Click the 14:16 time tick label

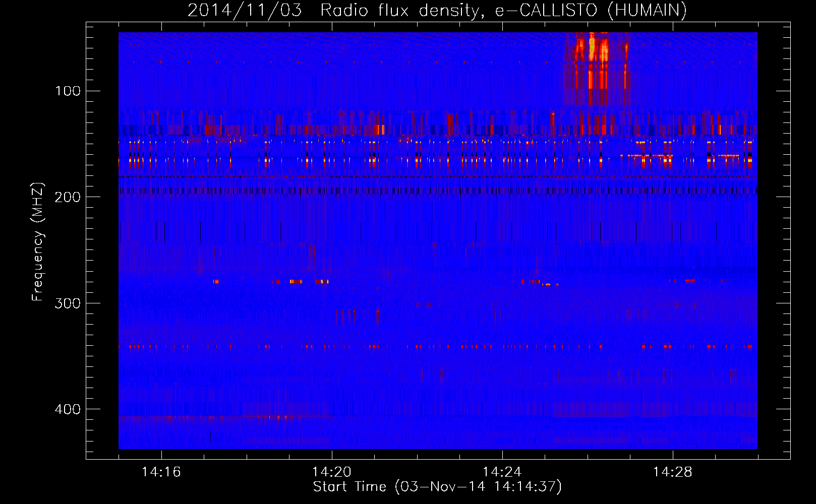[161, 472]
